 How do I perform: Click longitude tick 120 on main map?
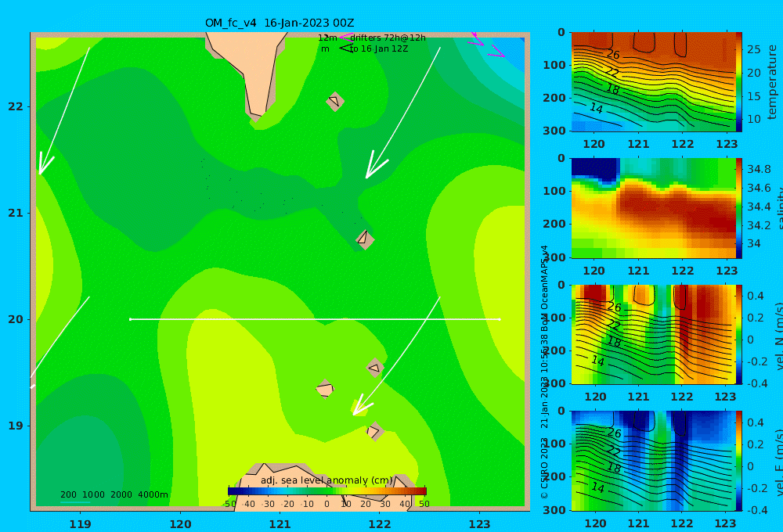180,524
